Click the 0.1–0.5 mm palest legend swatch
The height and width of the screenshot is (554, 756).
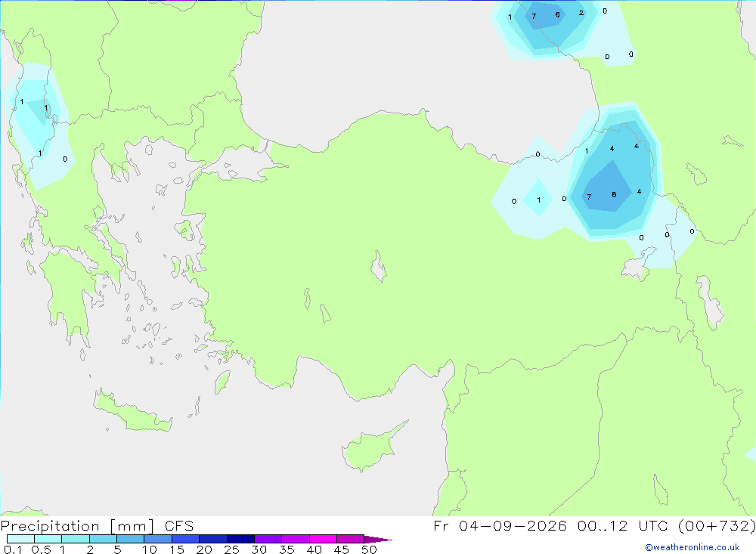click(x=20, y=539)
